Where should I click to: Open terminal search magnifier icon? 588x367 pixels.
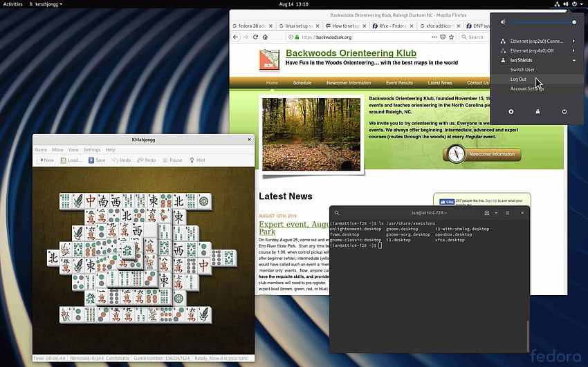[x=337, y=213]
